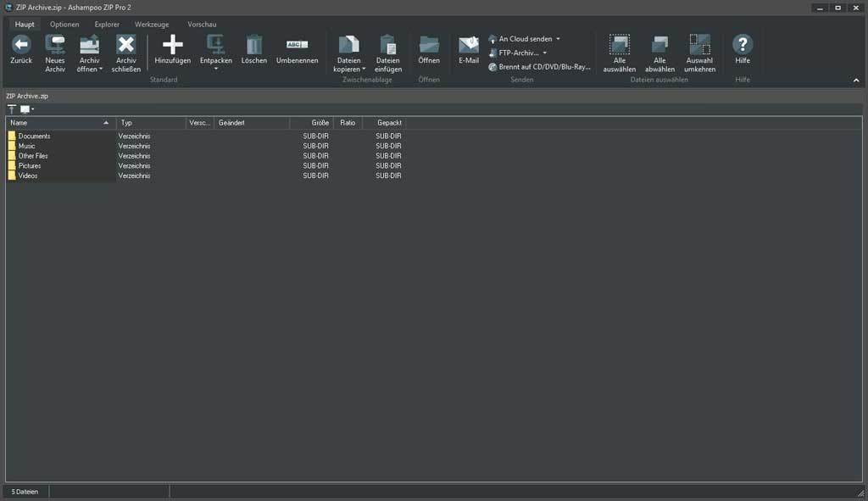
Task: Click the Other Files folder icon
Action: (12, 156)
